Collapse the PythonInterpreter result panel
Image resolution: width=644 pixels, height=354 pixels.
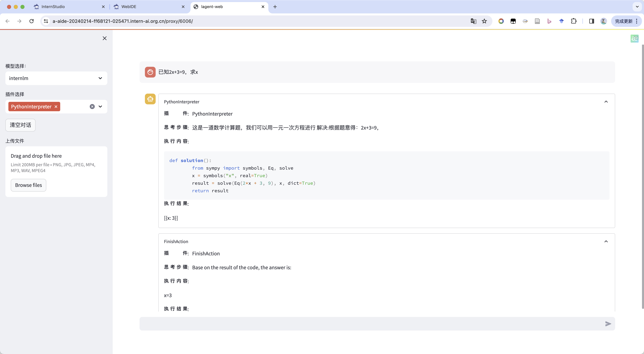(x=606, y=102)
